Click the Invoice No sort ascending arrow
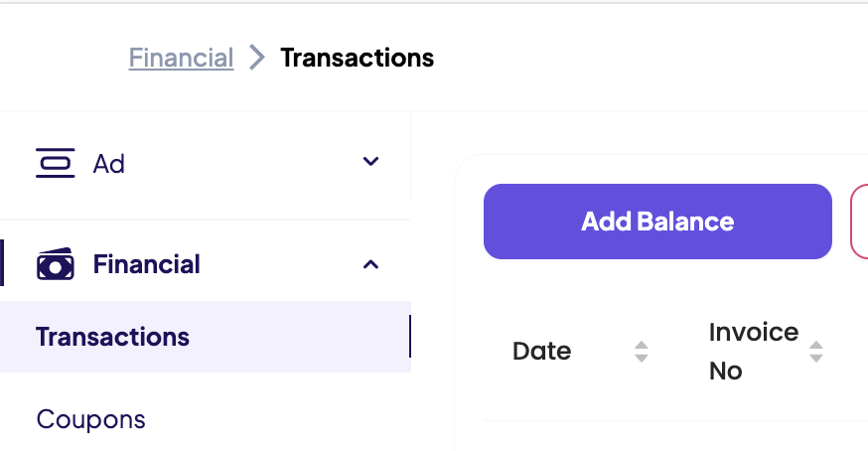 point(816,345)
